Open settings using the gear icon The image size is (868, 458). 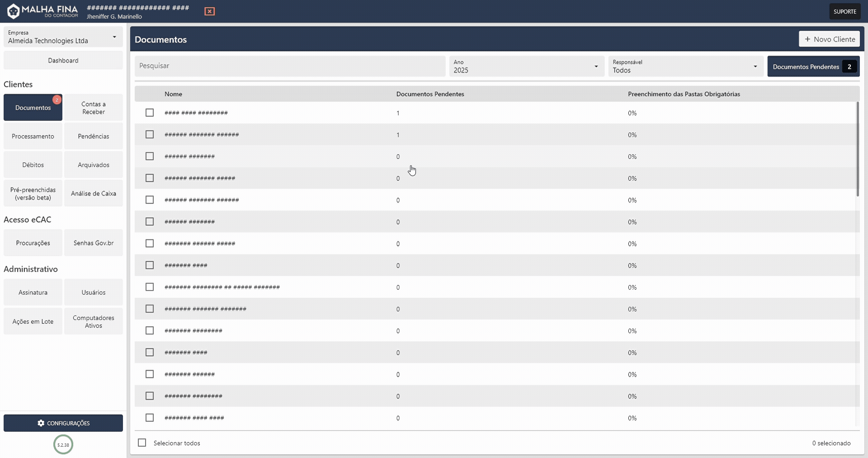[41, 423]
